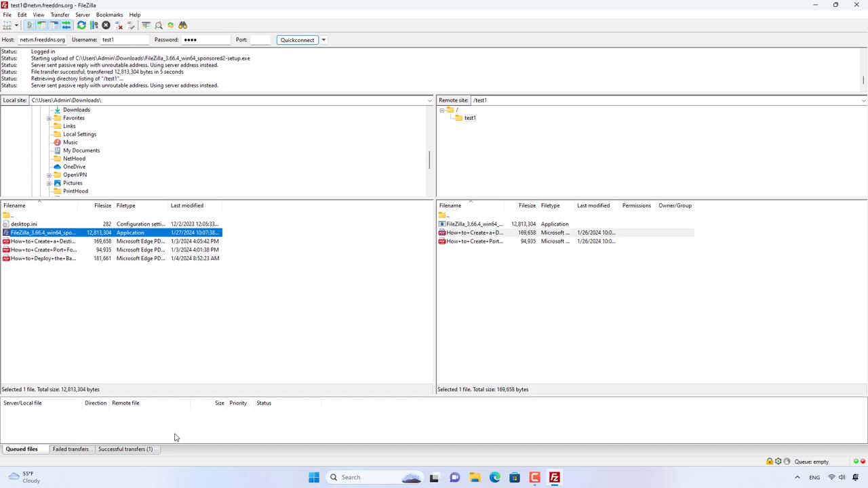The image size is (868, 488).
Task: Reconnect to the last used server
Action: coord(131,25)
